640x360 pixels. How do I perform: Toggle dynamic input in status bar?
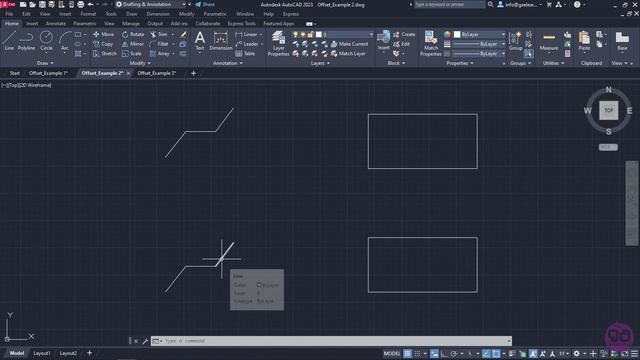[x=434, y=353]
